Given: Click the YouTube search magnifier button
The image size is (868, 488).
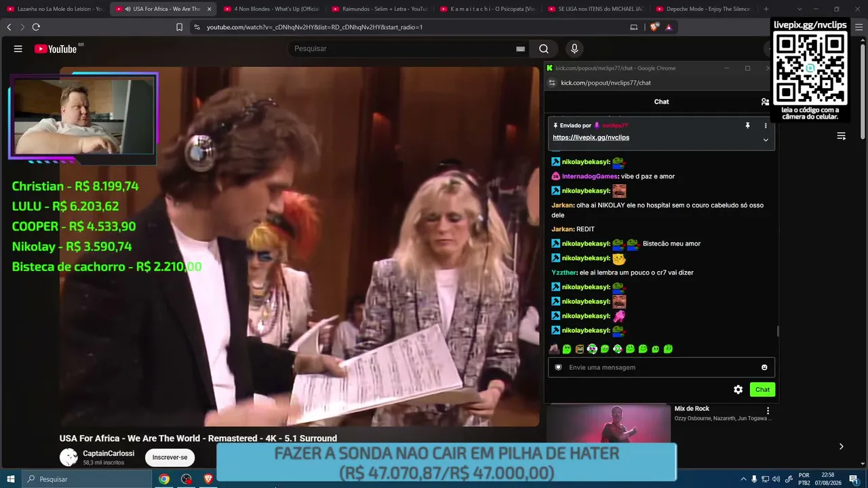Looking at the screenshot, I should pos(544,49).
